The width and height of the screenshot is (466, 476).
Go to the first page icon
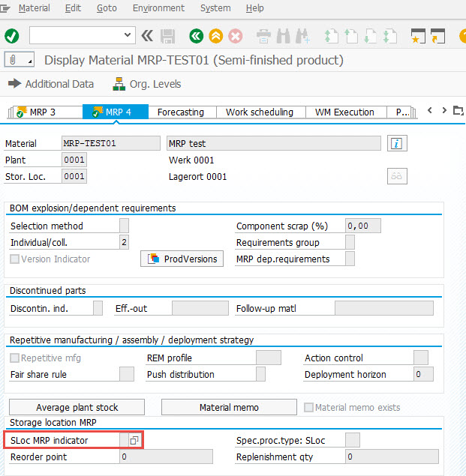point(331,36)
